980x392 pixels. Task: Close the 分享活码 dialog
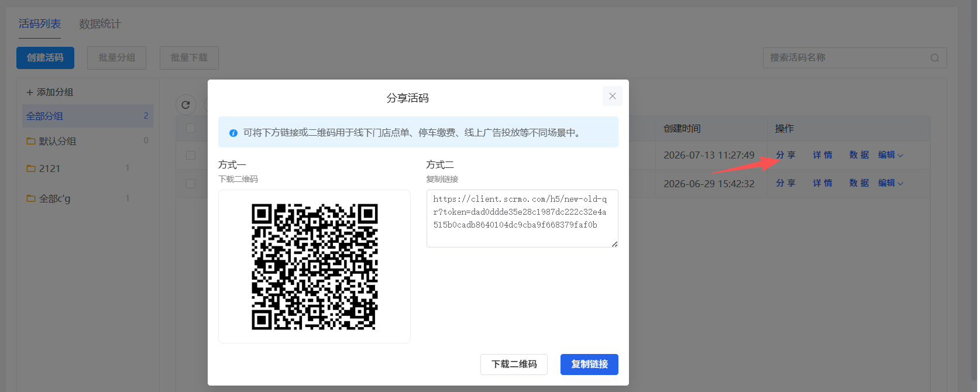coord(612,96)
